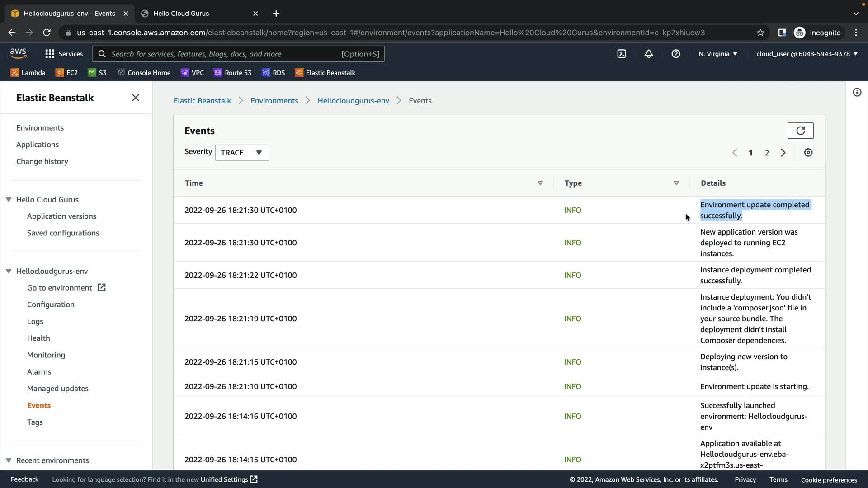Open Logs in the sidebar
This screenshot has width=868, height=488.
(35, 321)
